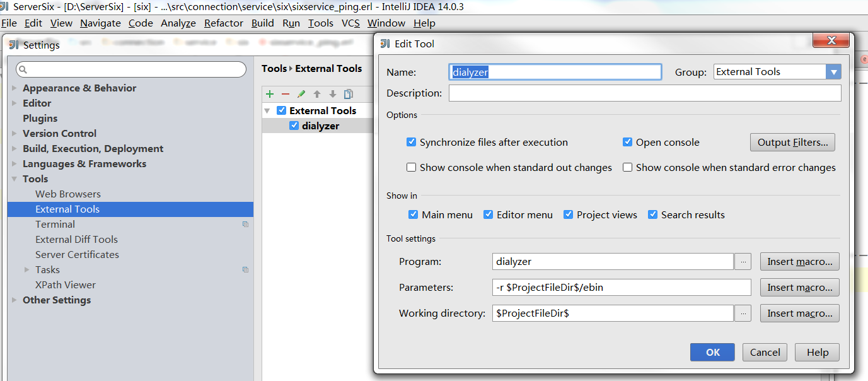Uncheck Main menu in Show in
Screen dimensions: 868x381
coord(413,215)
